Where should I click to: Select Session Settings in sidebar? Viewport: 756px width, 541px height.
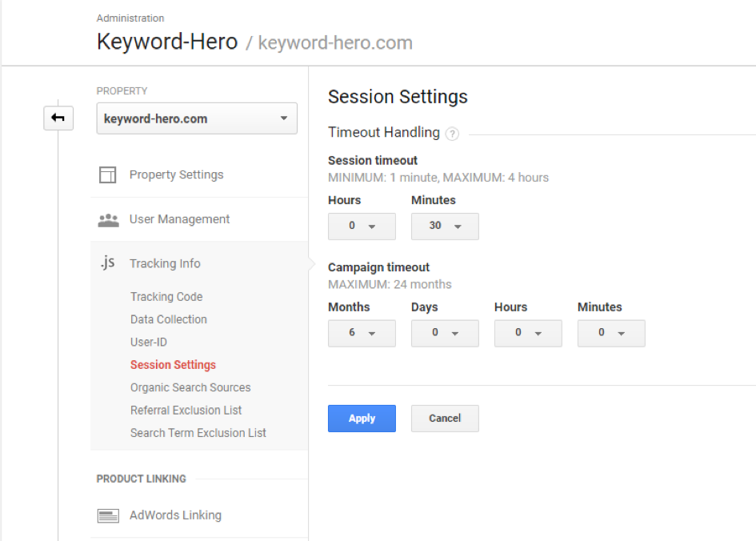point(173,365)
